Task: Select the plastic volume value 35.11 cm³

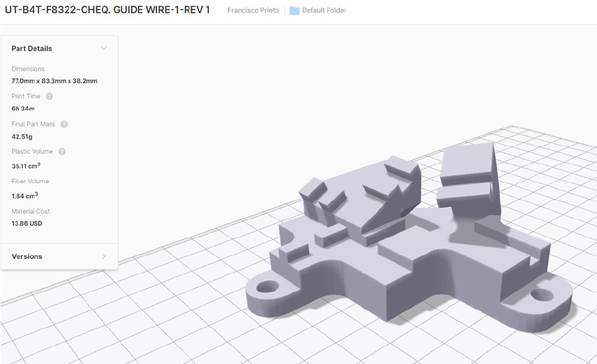Action: [26, 166]
